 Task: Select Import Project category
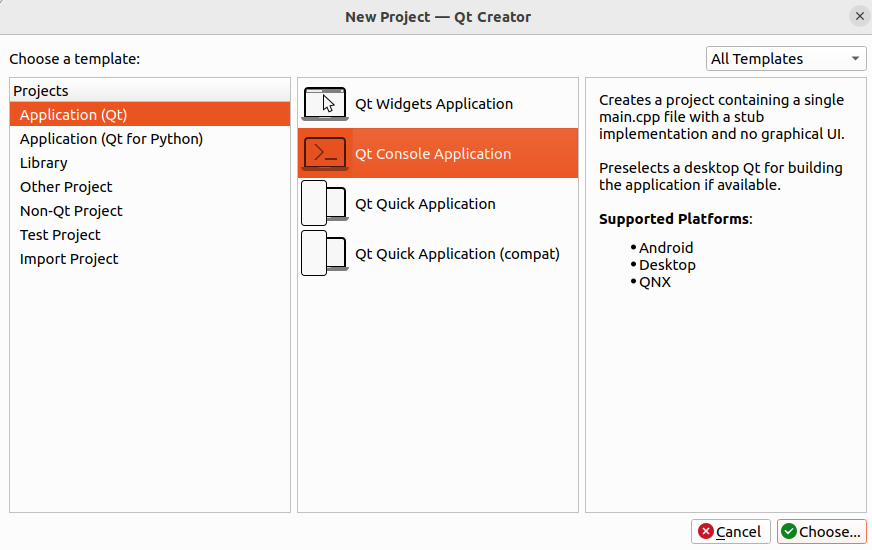click(150, 258)
